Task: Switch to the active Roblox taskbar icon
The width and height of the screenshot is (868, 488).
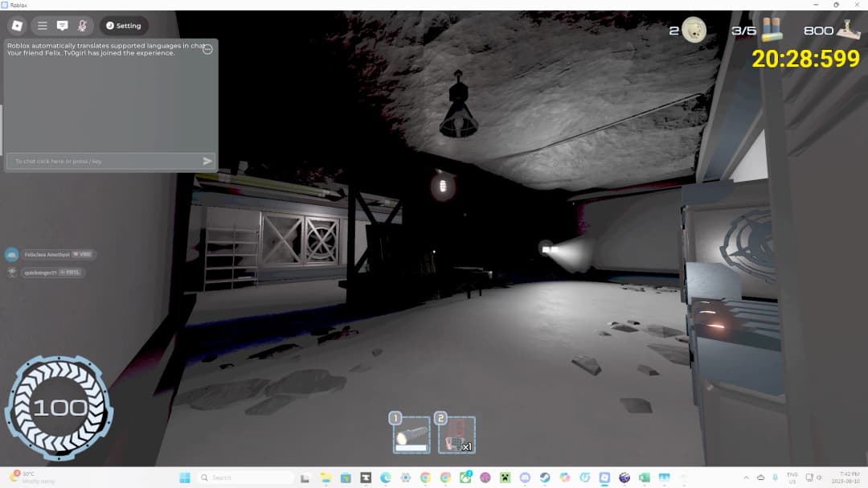Action: pos(604,478)
